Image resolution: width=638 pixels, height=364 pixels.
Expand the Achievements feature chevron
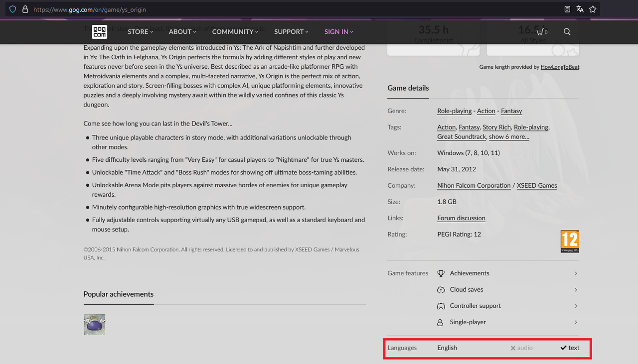coord(576,273)
